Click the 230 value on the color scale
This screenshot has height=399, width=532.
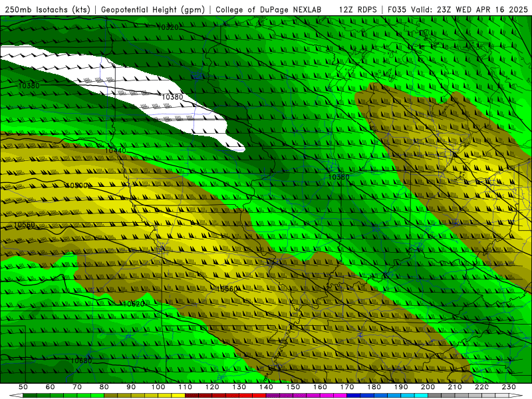[509, 387]
